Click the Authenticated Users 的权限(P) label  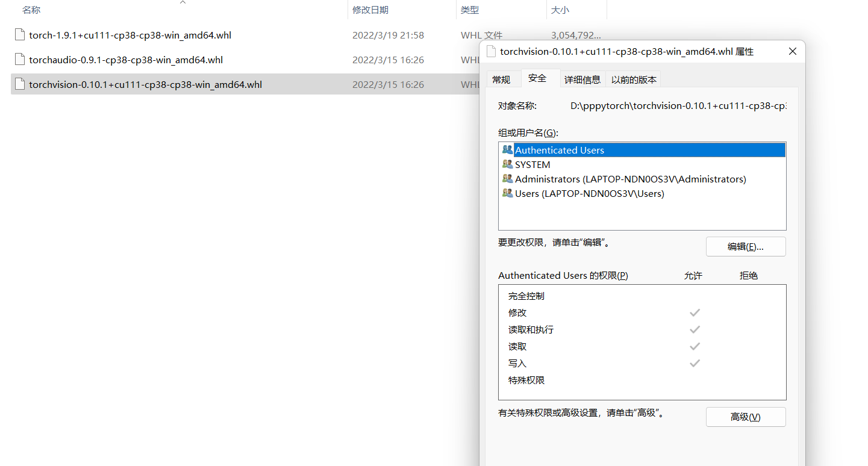[x=563, y=276]
